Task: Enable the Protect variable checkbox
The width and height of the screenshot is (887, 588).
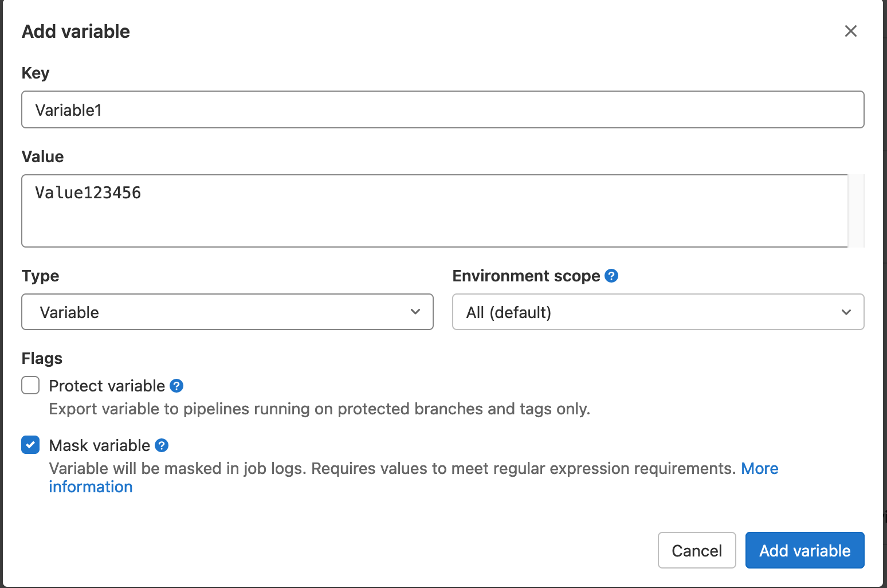Action: (x=30, y=385)
